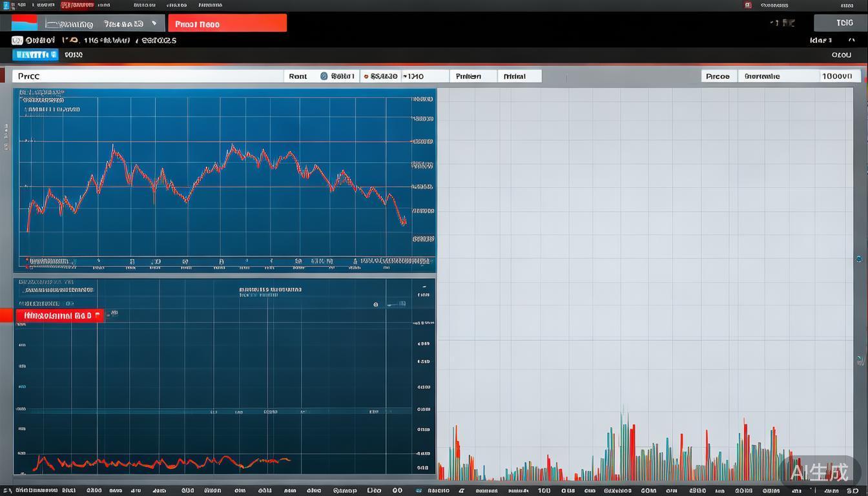Click the small tag icon in top toolbar
This screenshot has width=868, height=496.
point(154,23)
